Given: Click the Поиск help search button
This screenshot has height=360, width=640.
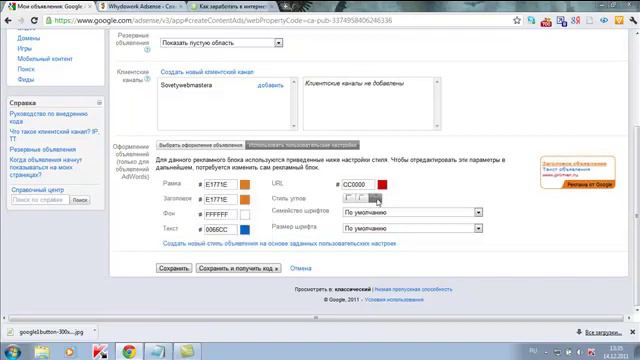Looking at the screenshot, I should coord(80,200).
